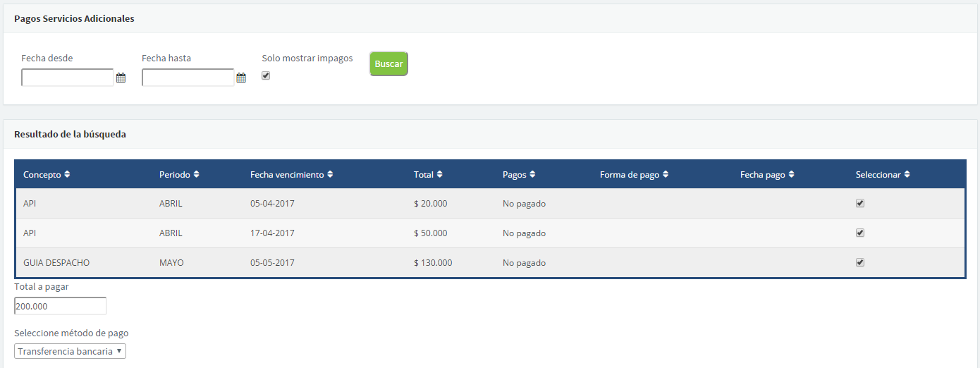
Task: Sort table by Concepto column arrows
Action: [x=67, y=175]
